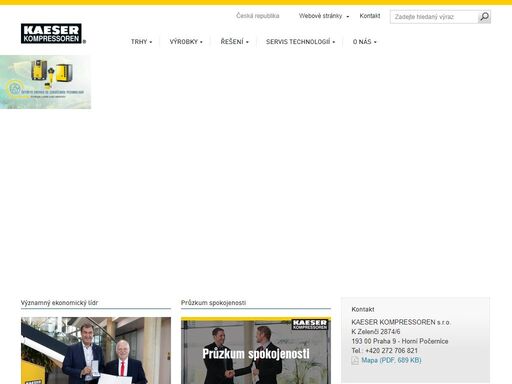The image size is (512, 384).
Task: Focus the search field 'Zadejte hledaný výraz'
Action: click(434, 17)
